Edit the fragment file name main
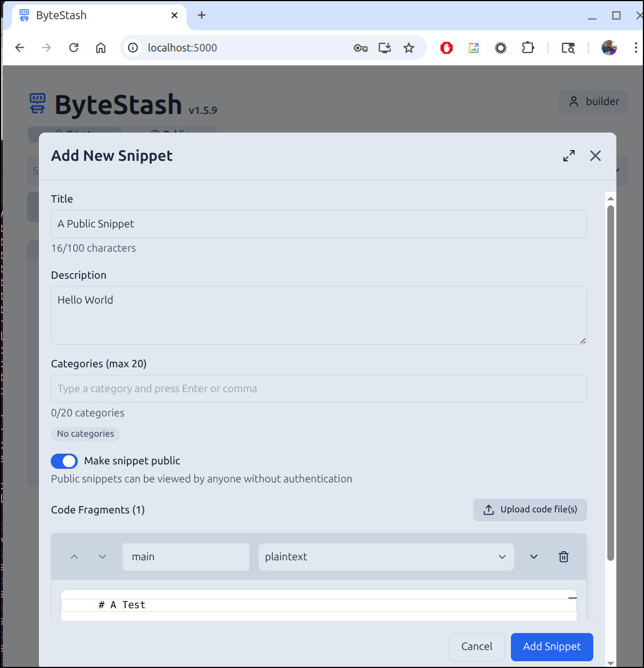 (186, 557)
